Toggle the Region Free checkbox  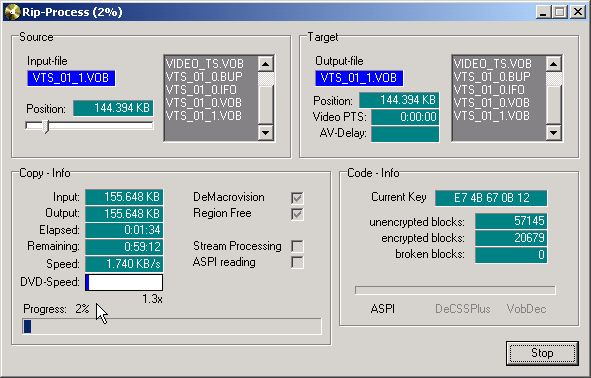pyautogui.click(x=297, y=214)
